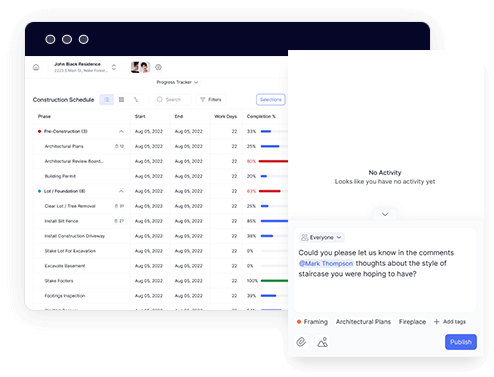
Task: Open the Everyone audience dropdown
Action: (x=321, y=237)
